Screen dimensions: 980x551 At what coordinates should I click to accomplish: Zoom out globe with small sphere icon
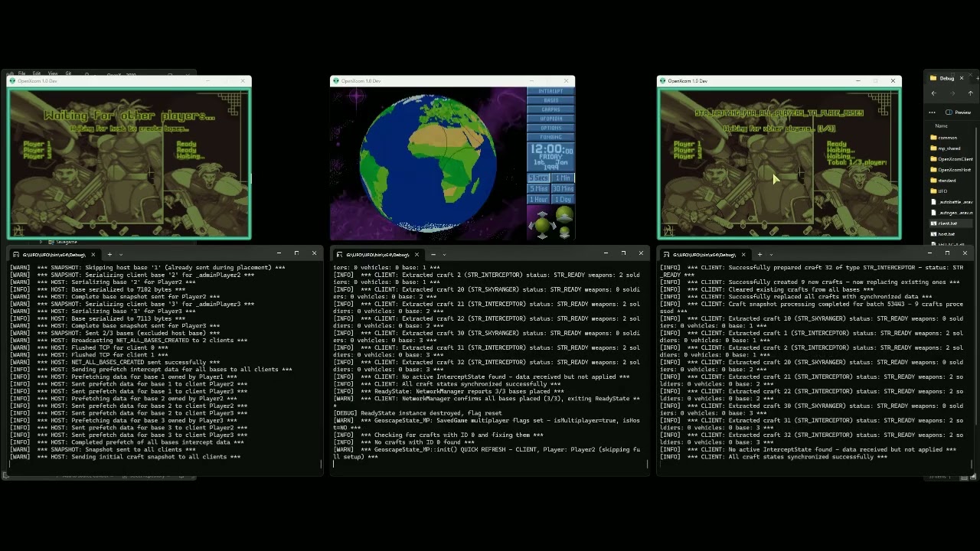click(x=564, y=233)
